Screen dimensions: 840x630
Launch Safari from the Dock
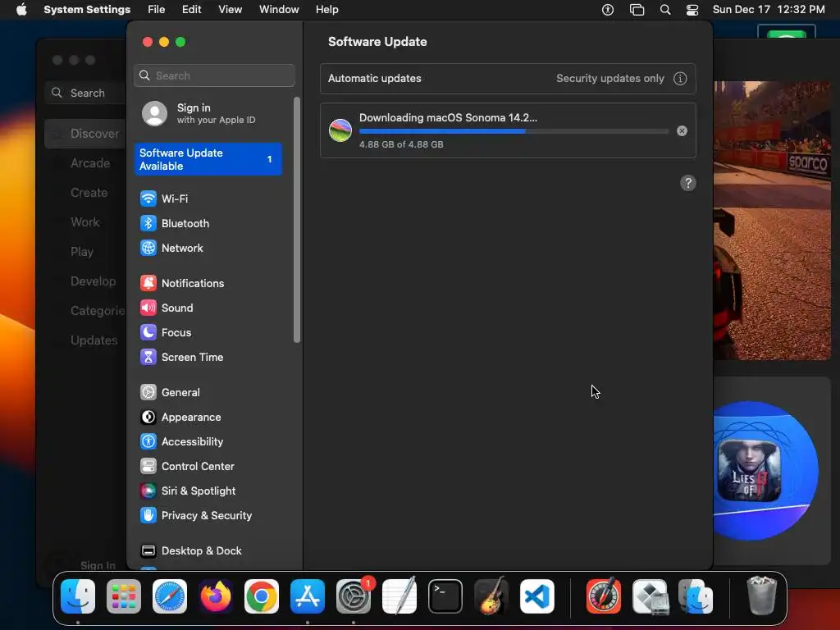tap(170, 596)
